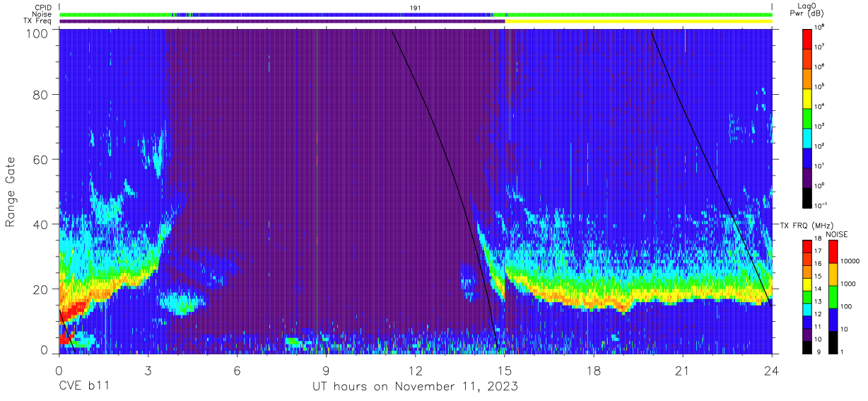Screen dimensions: 868x401
Task: Click the 21 tick on UT hours axis
Action: 683,370
